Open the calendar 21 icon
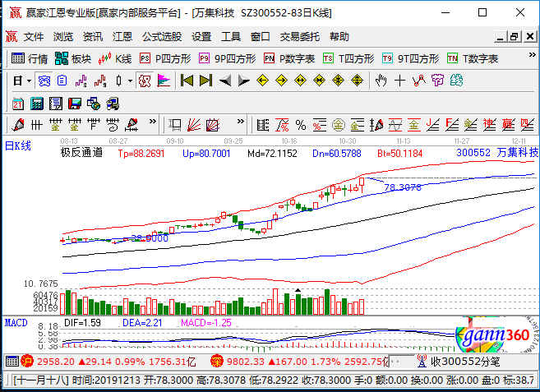 point(18,104)
